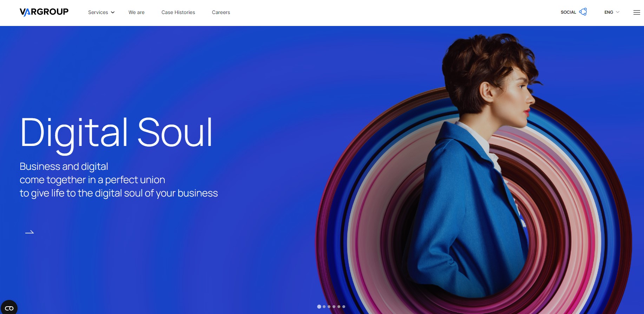Open the social share icon
The image size is (644, 314).
pyautogui.click(x=583, y=12)
